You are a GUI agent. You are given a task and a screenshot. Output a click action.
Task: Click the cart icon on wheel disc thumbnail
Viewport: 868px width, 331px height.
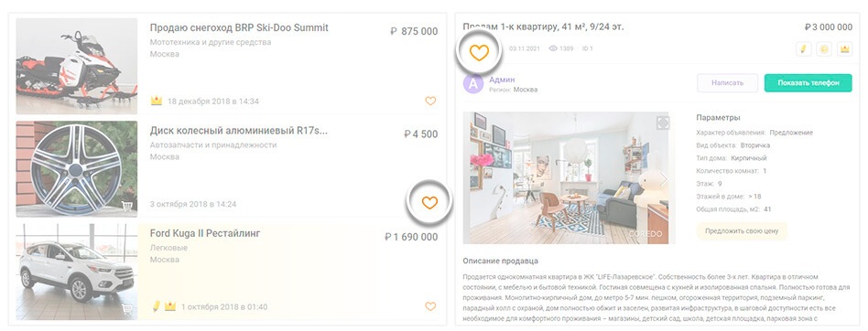pos(127,206)
